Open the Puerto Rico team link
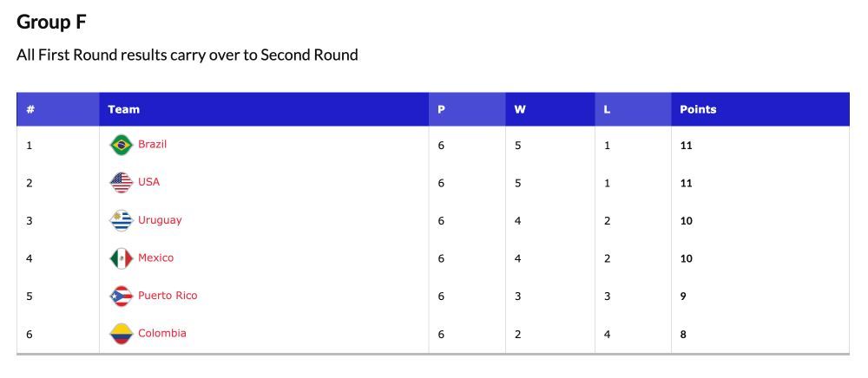Screen dimensions: 868x378 click(x=168, y=295)
